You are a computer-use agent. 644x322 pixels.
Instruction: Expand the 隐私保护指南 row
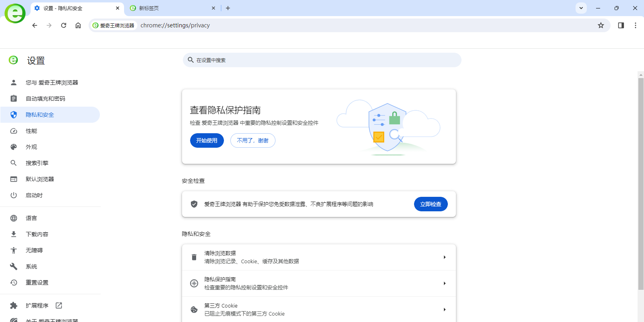444,283
